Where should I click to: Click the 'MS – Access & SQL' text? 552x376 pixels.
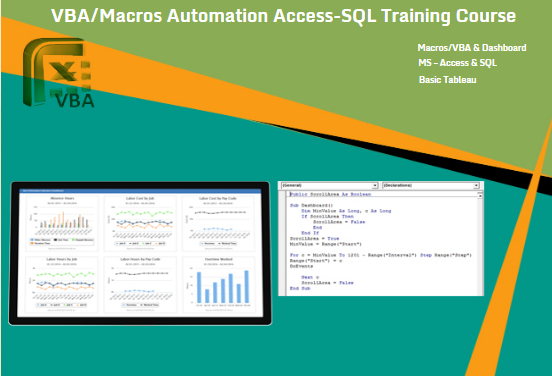tap(457, 63)
